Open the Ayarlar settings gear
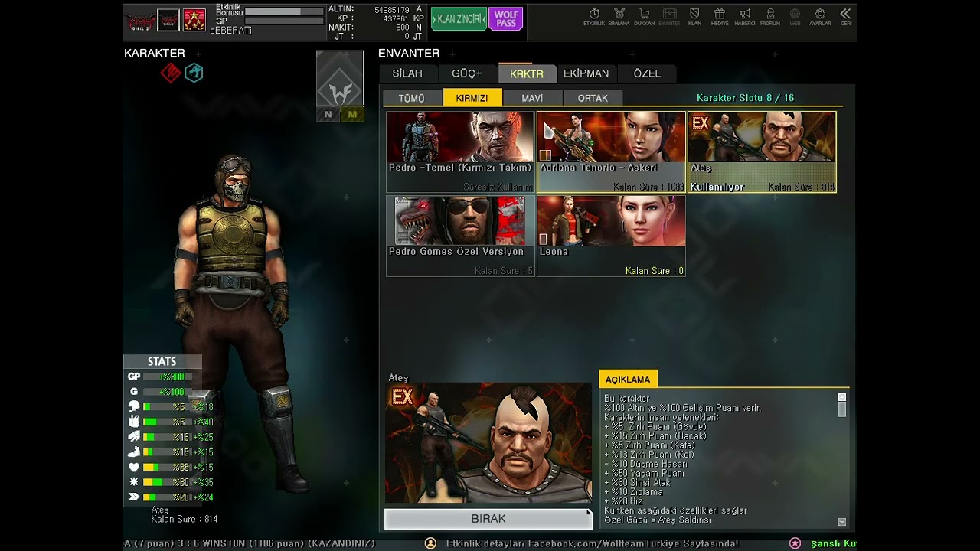The height and width of the screenshot is (551, 980). [x=820, y=17]
